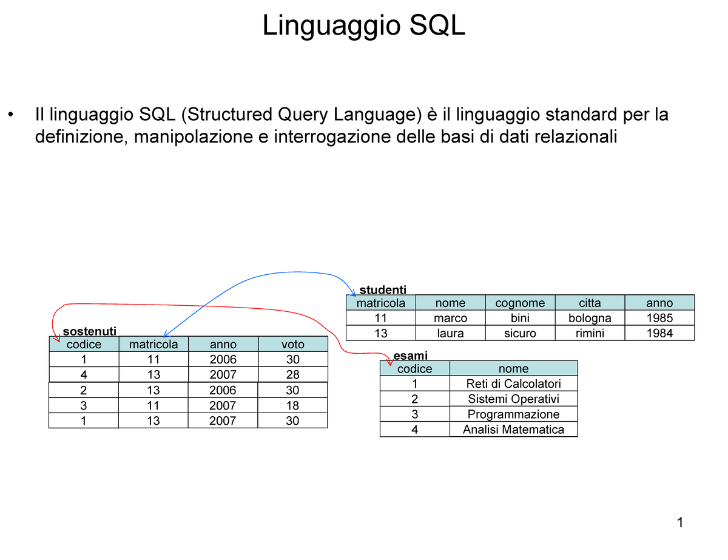Click the Sistemi Operativi cell
Screen dimensions: 728x560
pos(513,399)
